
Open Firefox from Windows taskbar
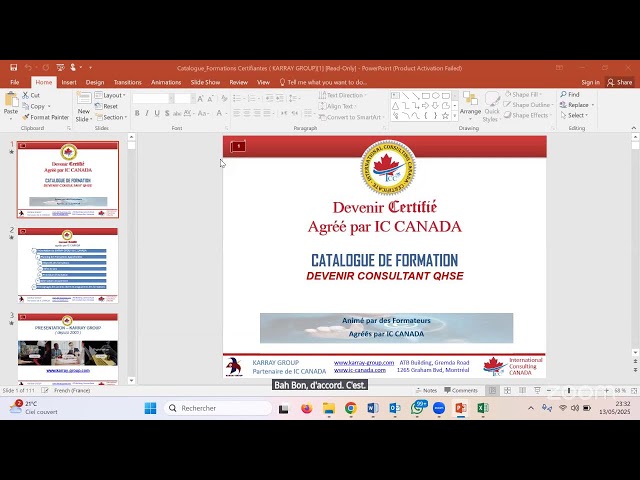[x=307, y=408]
